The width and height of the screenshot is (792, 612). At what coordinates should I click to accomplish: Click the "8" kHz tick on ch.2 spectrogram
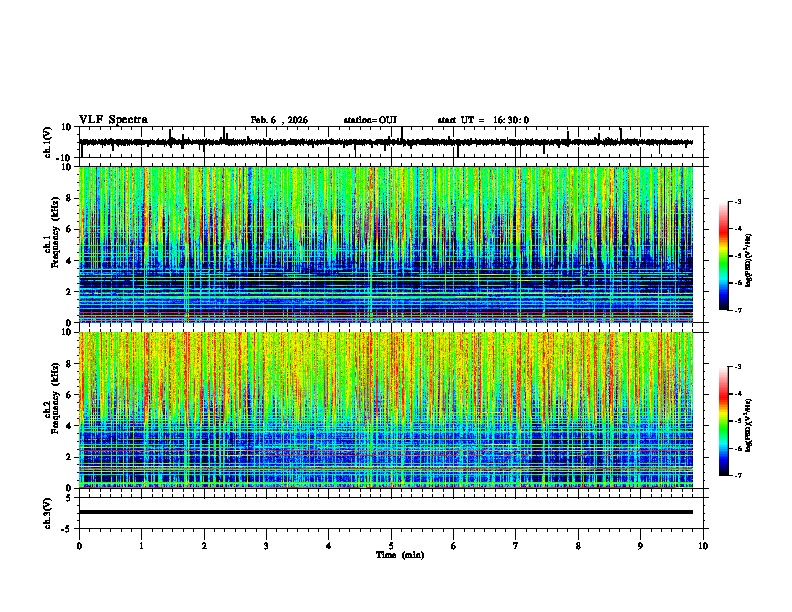[69, 364]
